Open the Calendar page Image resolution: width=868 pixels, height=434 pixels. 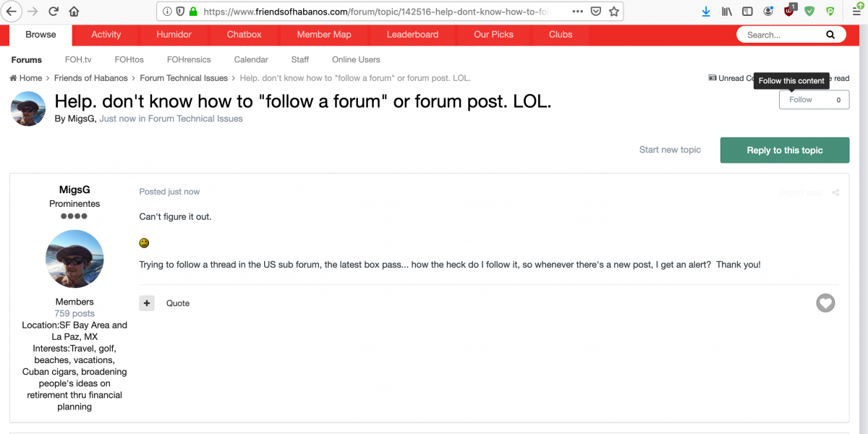point(251,60)
